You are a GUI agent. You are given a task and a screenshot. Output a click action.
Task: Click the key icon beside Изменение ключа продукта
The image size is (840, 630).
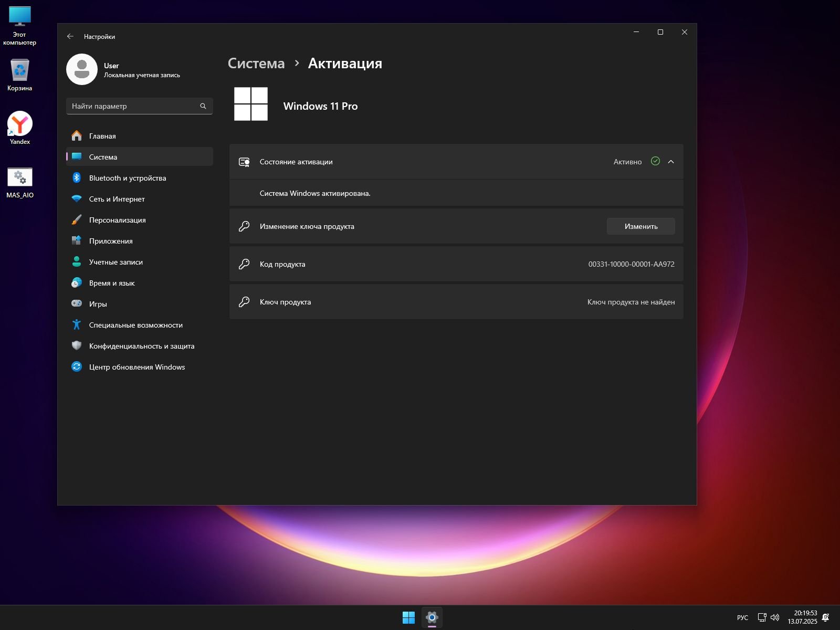tap(244, 226)
